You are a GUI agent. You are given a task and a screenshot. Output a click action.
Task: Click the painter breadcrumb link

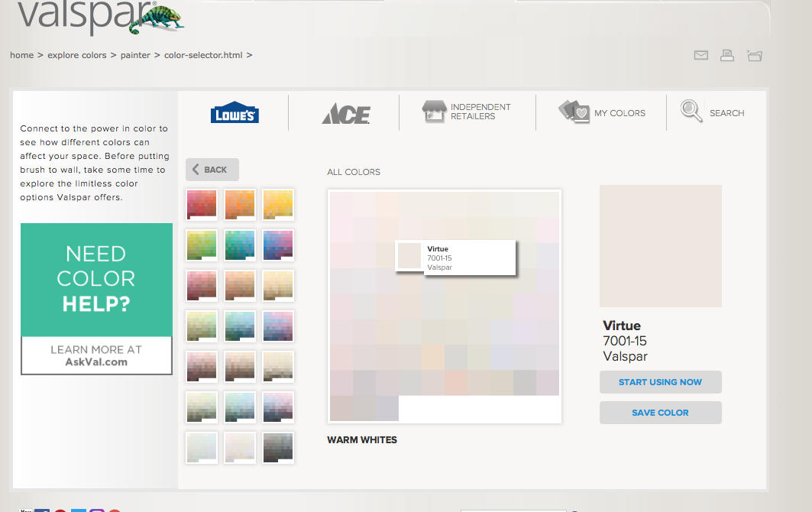(136, 55)
